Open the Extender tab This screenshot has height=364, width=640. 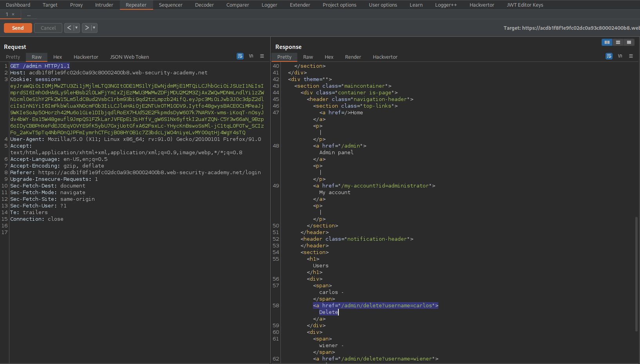tap(300, 5)
